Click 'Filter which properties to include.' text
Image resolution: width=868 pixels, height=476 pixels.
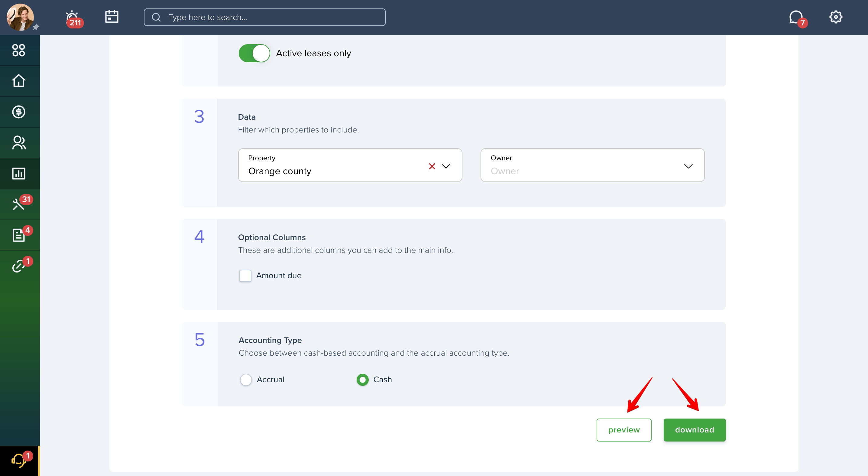pos(298,130)
